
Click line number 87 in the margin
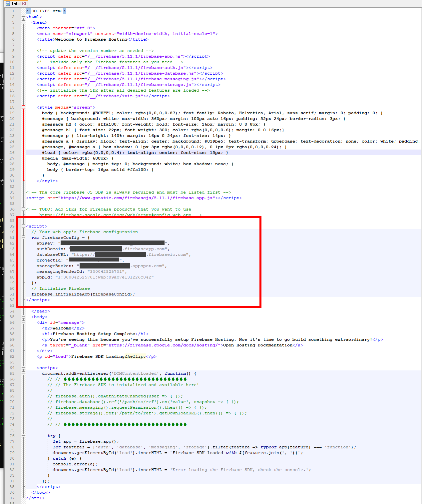[x=12, y=498]
